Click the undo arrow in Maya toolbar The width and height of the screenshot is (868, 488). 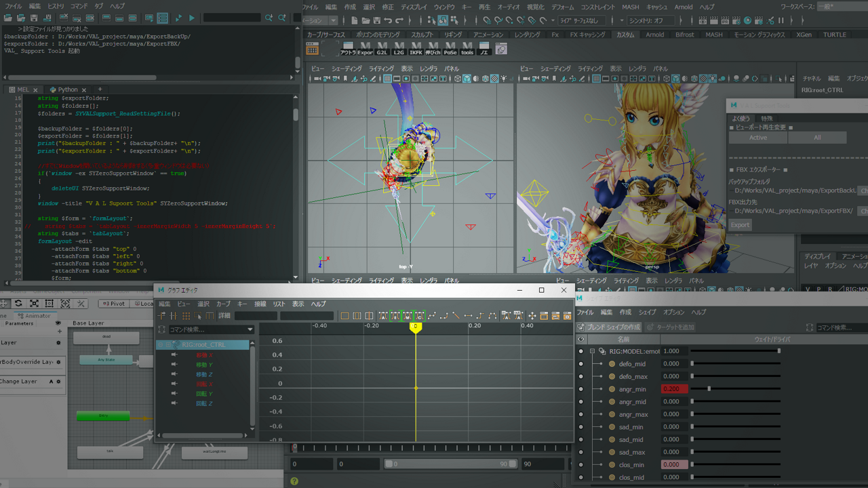[x=387, y=21]
